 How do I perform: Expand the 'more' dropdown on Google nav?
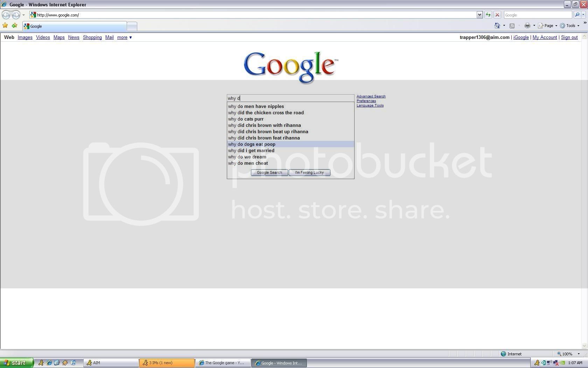[x=124, y=38]
